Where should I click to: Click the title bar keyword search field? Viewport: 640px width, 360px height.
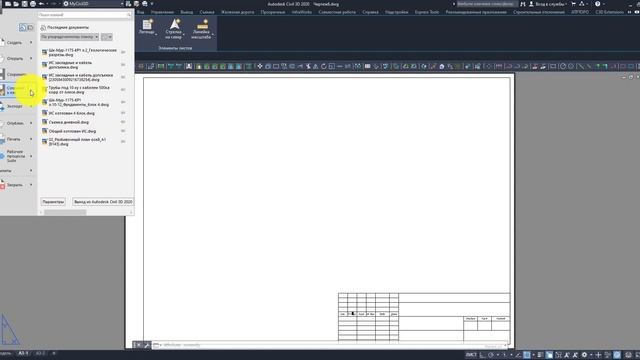click(486, 4)
